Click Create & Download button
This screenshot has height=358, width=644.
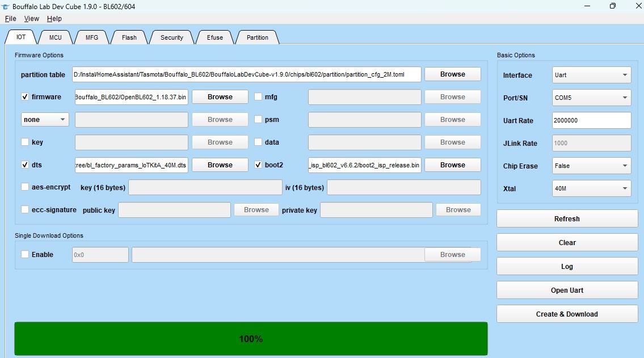click(x=567, y=314)
